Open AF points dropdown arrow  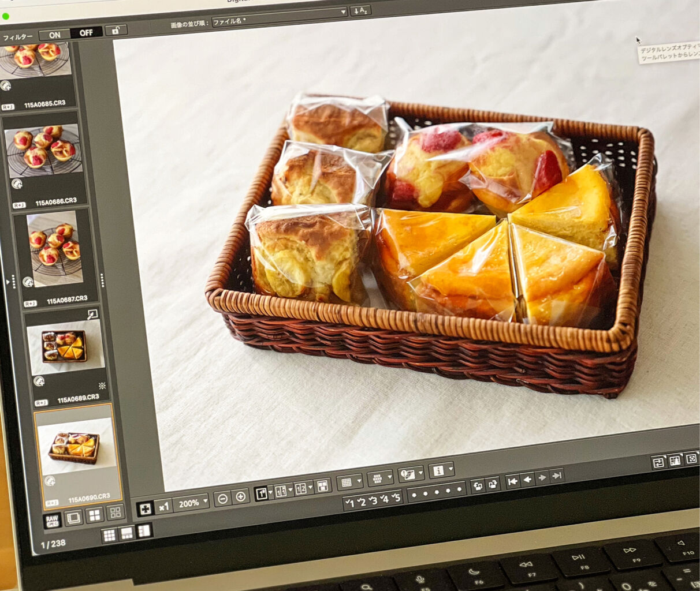(x=390, y=477)
